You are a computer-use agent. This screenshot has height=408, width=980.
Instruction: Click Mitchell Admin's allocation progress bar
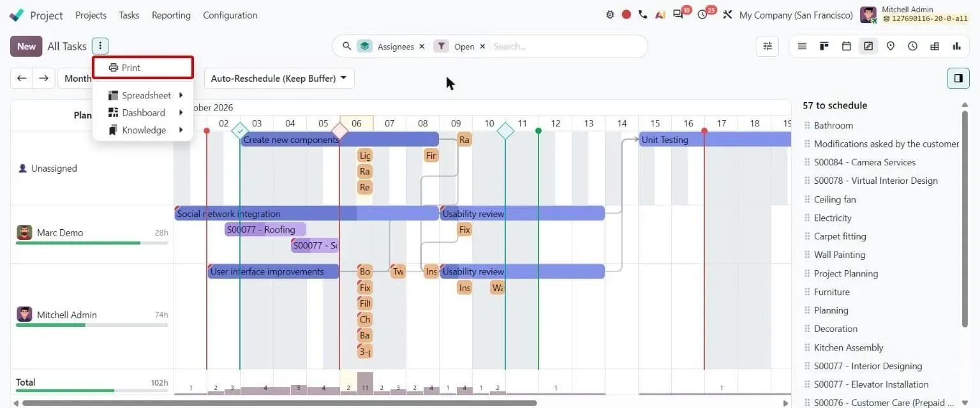92,325
